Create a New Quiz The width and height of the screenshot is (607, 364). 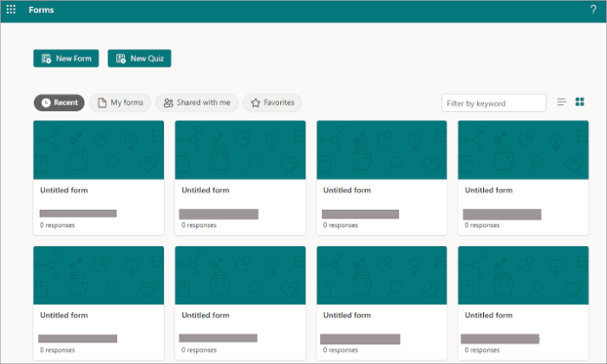tap(140, 58)
